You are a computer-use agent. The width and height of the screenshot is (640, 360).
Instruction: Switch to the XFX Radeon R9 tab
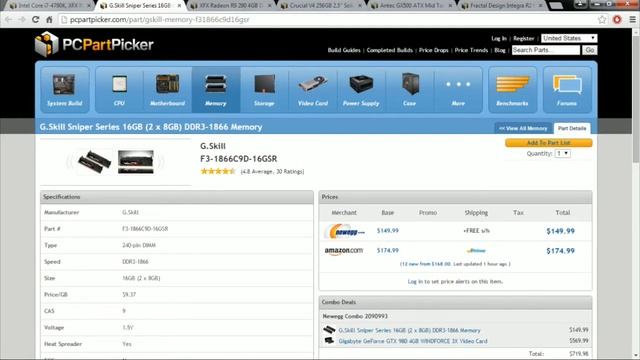point(231,6)
